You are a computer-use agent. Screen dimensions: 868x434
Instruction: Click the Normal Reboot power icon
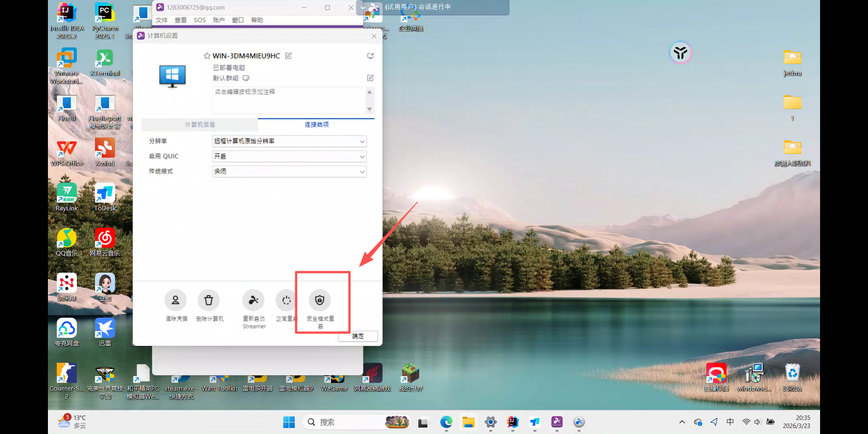click(286, 300)
